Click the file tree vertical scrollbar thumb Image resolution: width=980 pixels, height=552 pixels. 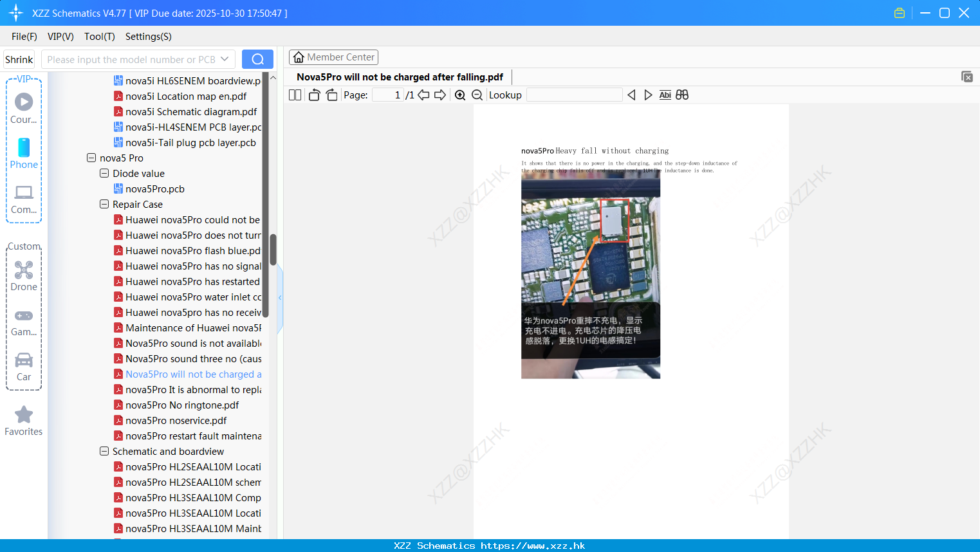click(x=273, y=250)
